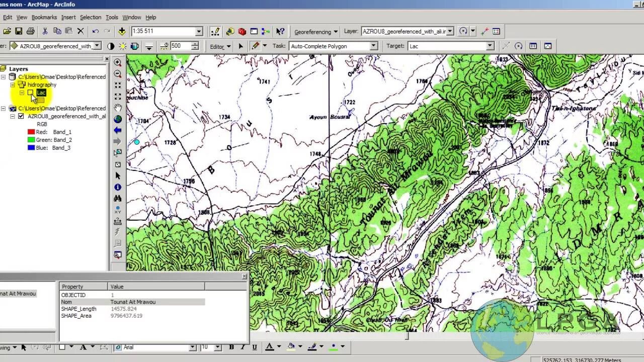Click the Value column header

click(156, 286)
